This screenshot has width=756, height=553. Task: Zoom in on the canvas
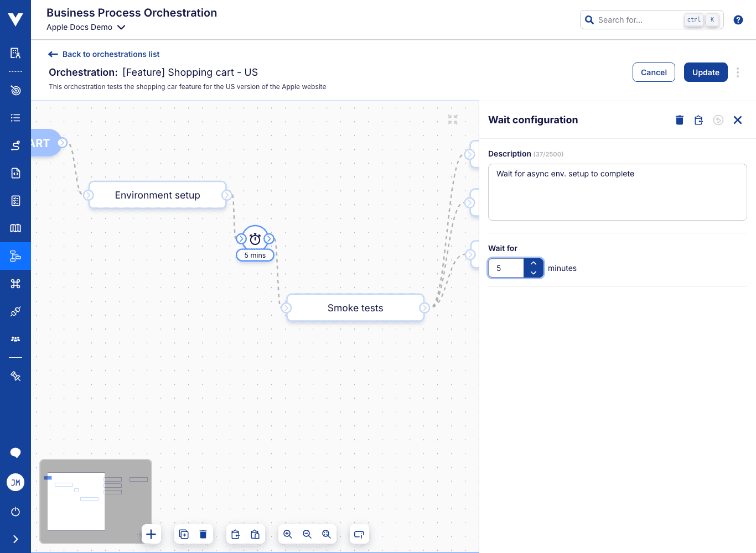pos(287,534)
